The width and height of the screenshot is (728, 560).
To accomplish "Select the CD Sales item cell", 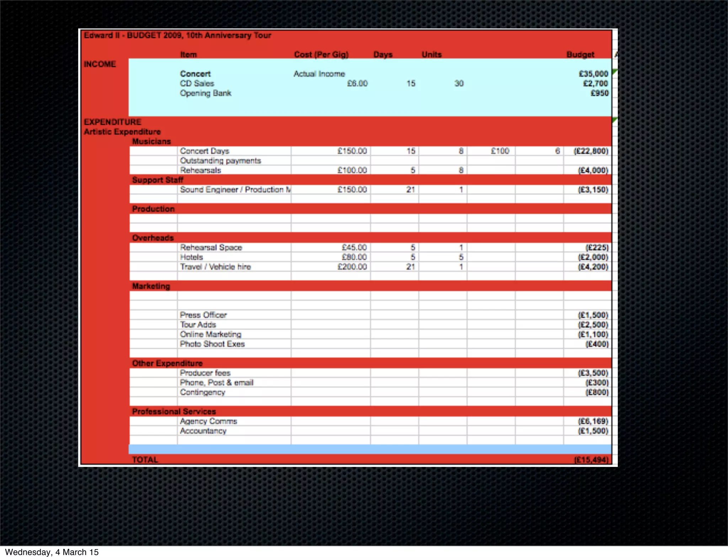I will coord(197,84).
